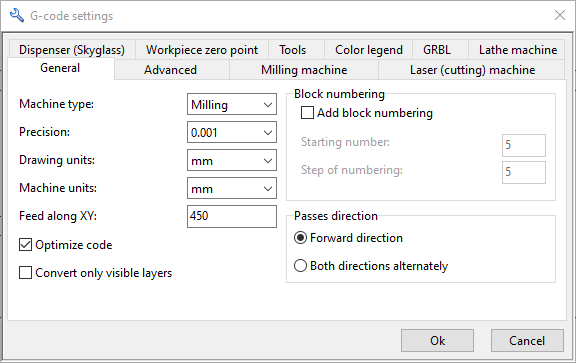Go to Laser (cutting) machine tab

click(472, 69)
